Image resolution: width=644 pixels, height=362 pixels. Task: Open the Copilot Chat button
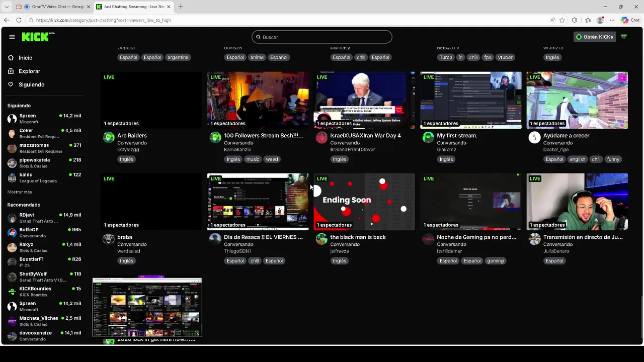coord(631,20)
